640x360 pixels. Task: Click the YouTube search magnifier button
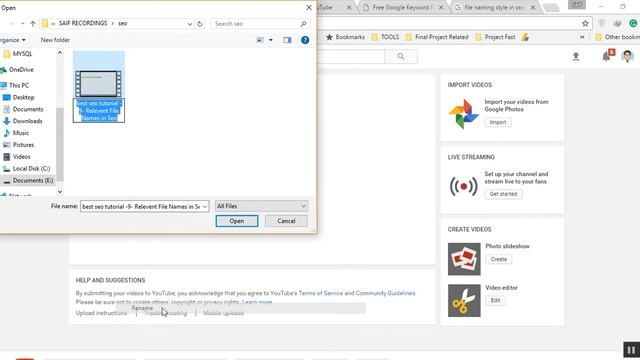pyautogui.click(x=401, y=56)
